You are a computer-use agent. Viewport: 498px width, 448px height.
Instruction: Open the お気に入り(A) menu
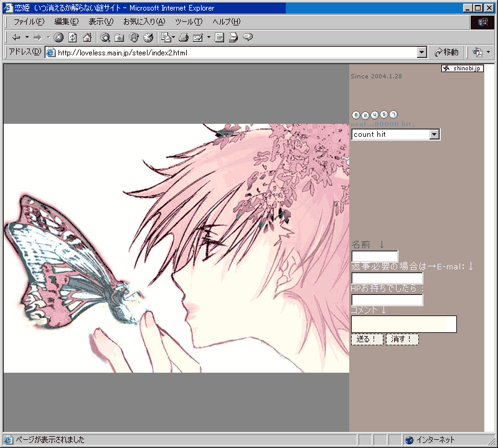coord(144,22)
